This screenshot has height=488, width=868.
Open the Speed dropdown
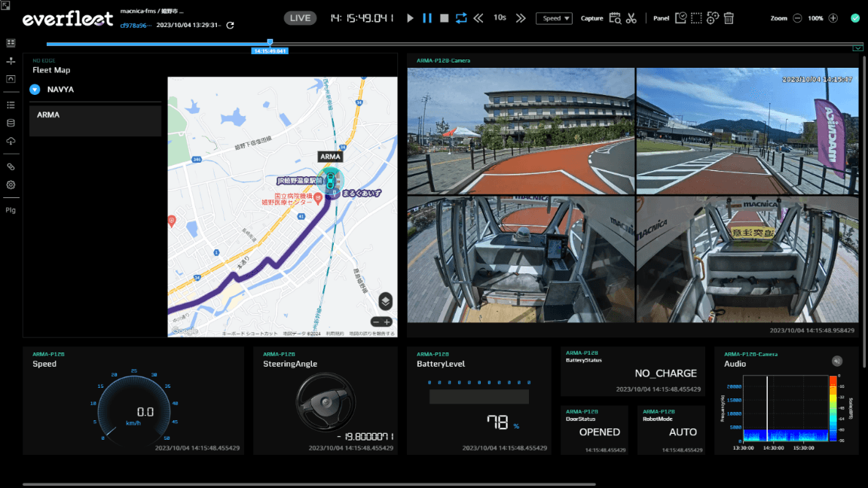pos(554,18)
